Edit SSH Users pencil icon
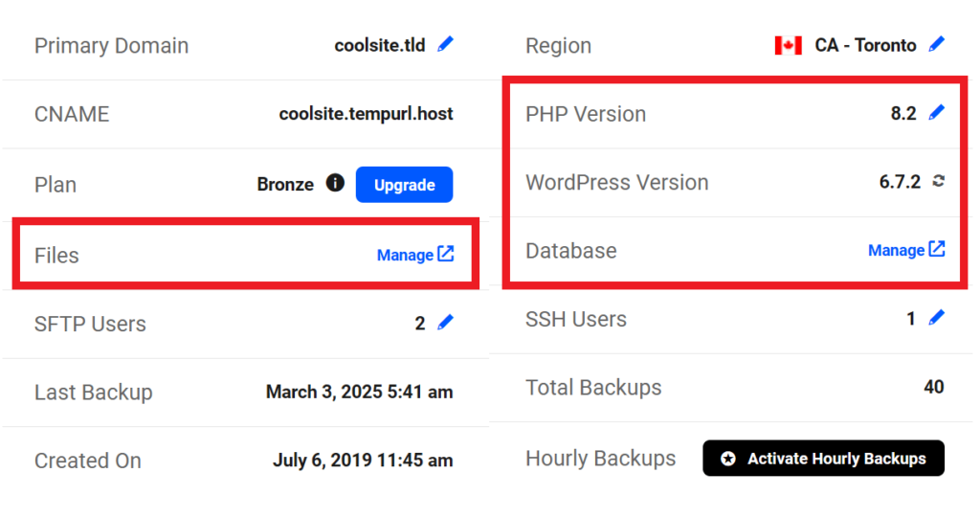The width and height of the screenshot is (980, 518). click(937, 318)
